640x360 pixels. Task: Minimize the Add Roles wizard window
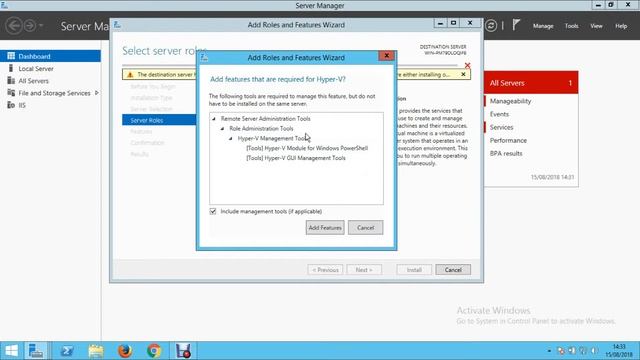click(440, 24)
